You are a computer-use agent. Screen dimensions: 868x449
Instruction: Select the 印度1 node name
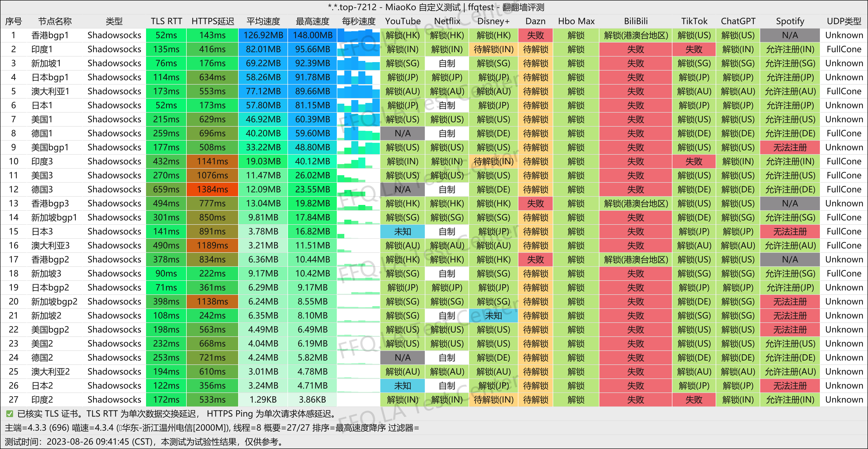click(42, 49)
